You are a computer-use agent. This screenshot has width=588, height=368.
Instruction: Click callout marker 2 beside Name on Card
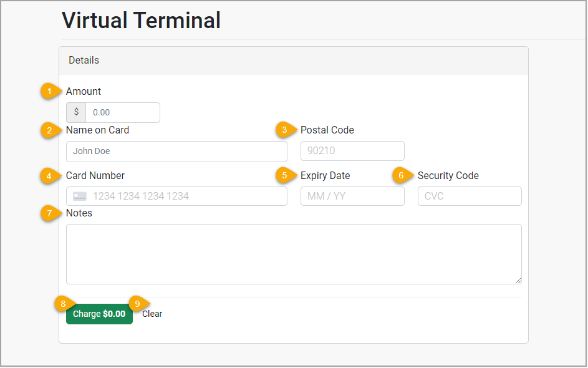click(x=49, y=130)
